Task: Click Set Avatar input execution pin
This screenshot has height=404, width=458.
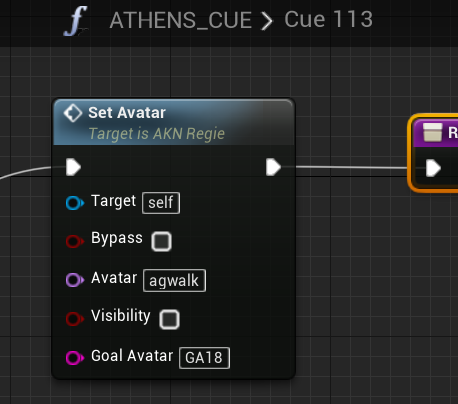Action: coord(73,167)
